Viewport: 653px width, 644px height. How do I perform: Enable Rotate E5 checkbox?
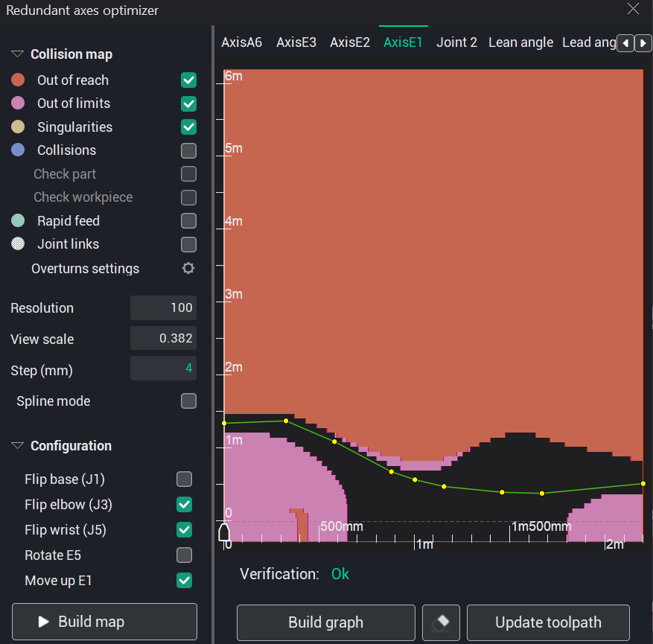tap(184, 555)
